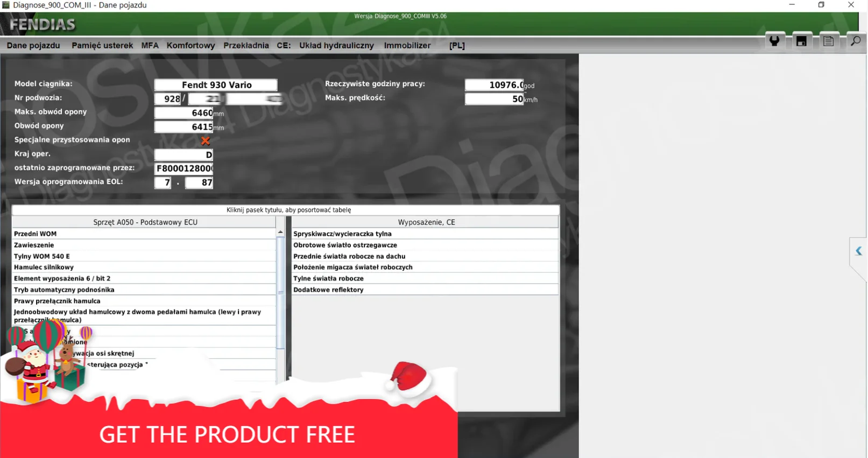Select Dodatkowe reflektory row
The height and width of the screenshot is (458, 868).
pyautogui.click(x=425, y=290)
